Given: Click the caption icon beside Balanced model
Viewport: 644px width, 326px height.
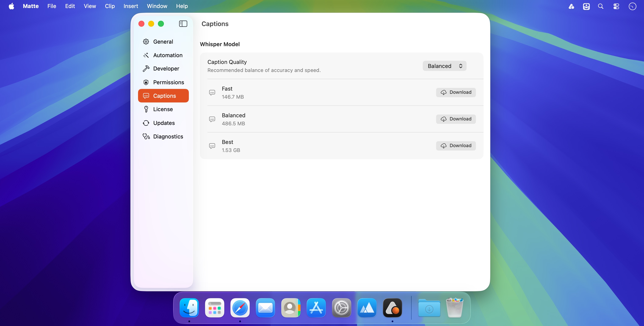Looking at the screenshot, I should click(212, 119).
